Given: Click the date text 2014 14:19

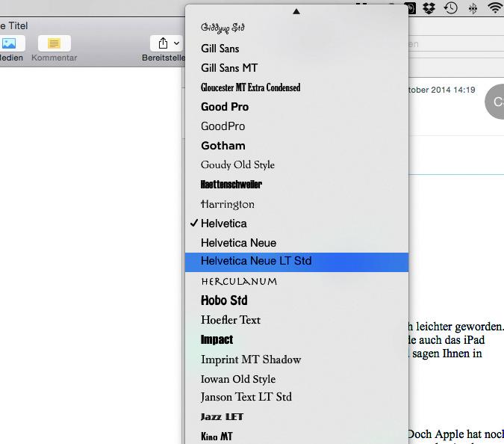Looking at the screenshot, I should click(453, 90).
